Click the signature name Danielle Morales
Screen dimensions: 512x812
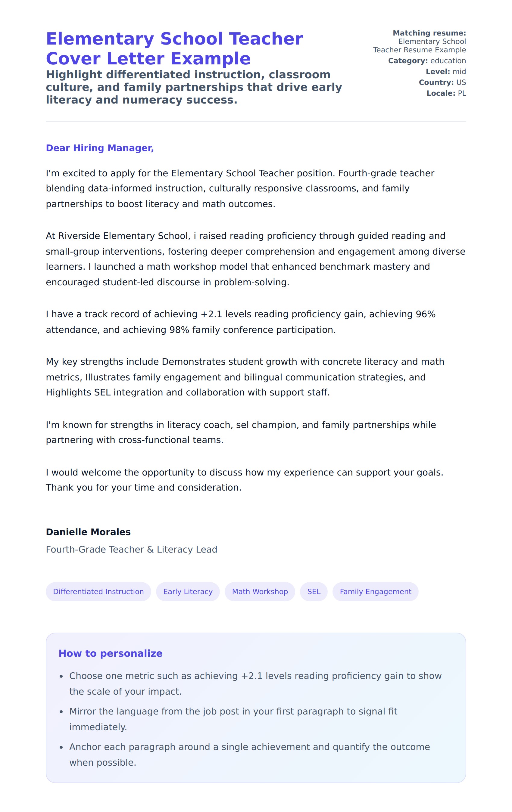[88, 532]
